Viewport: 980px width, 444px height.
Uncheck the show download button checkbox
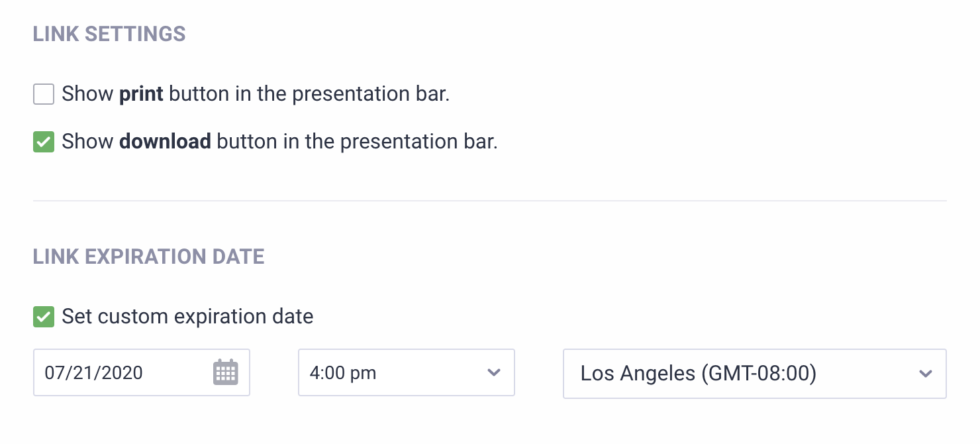click(x=44, y=142)
